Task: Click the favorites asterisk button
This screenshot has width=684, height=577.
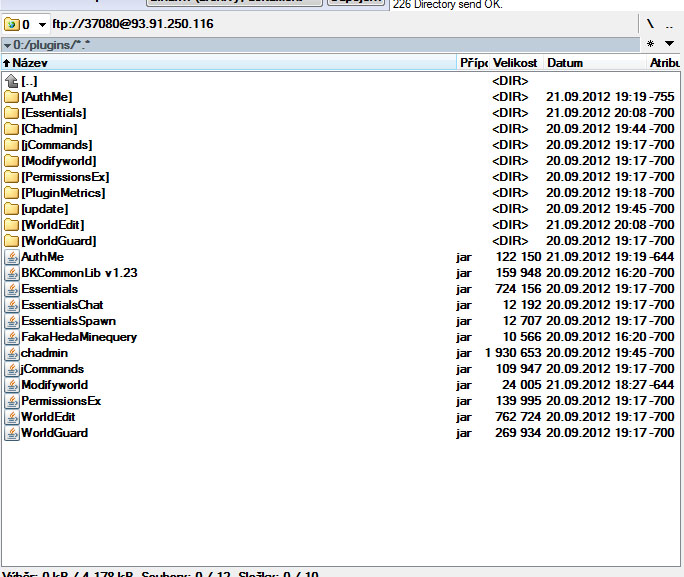Action: [x=650, y=44]
